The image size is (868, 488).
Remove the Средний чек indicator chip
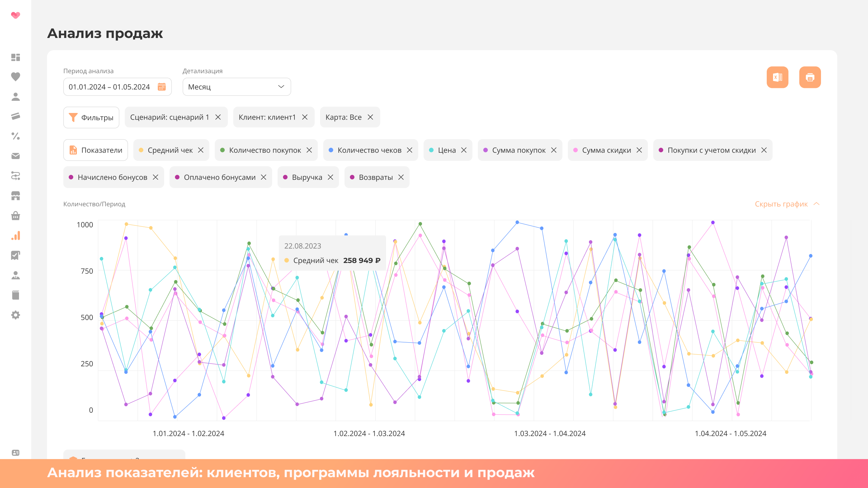[x=201, y=150]
